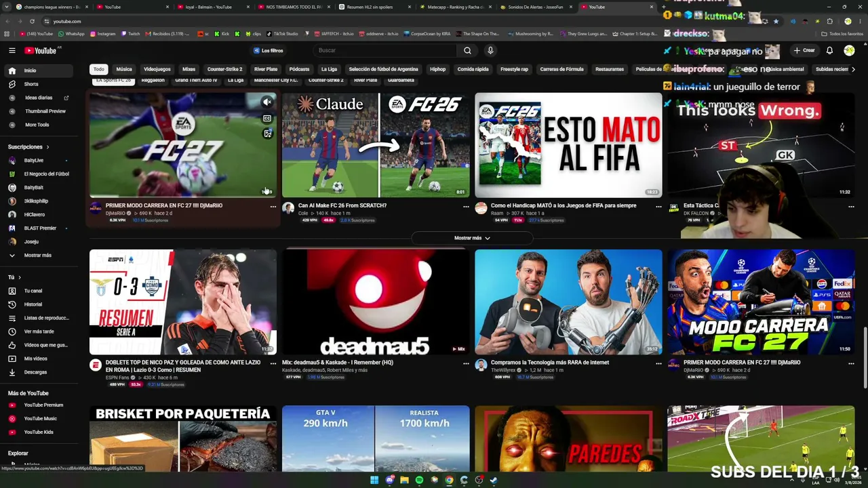Open the ESTO MATO AL FIFA thumbnail
The height and width of the screenshot is (488, 868).
[568, 145]
